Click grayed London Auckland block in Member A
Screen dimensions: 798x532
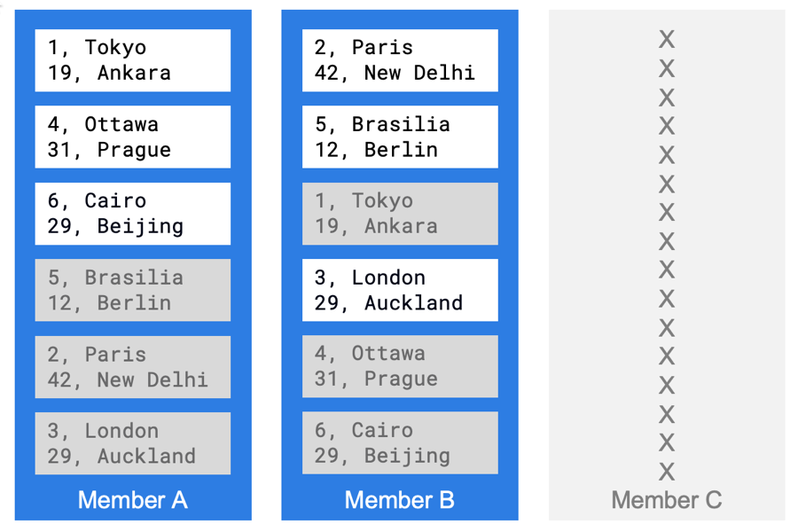click(132, 443)
